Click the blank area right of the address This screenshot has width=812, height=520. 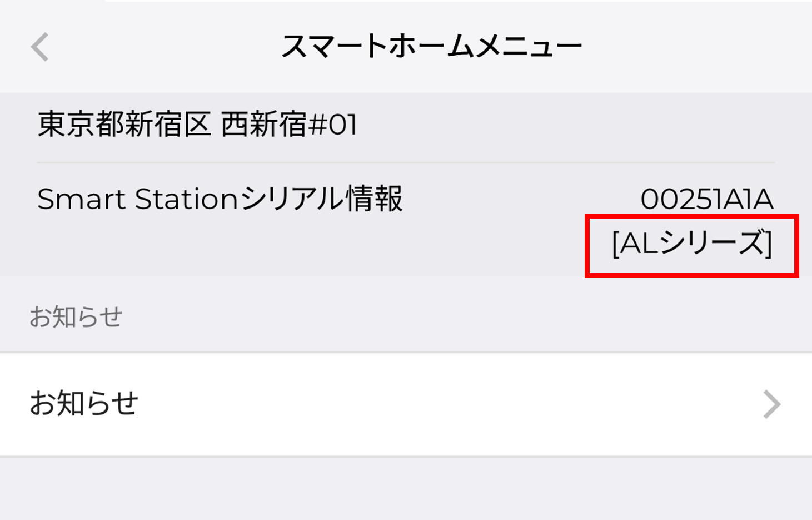click(556, 124)
